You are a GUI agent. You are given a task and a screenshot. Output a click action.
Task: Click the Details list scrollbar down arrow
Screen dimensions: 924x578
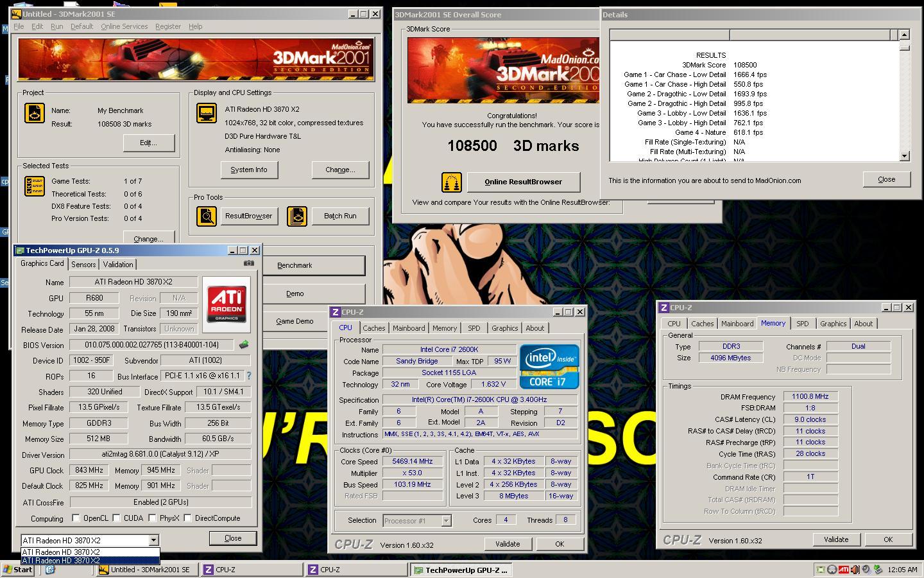904,156
